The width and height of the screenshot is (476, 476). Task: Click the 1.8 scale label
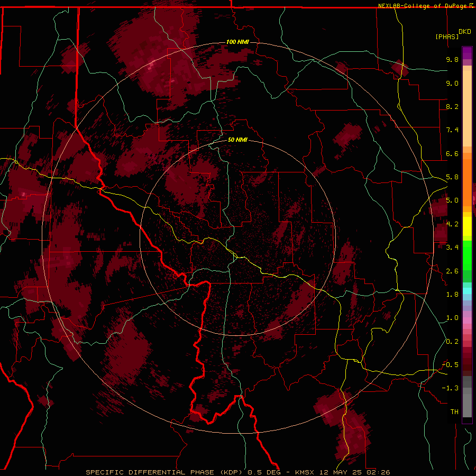(x=452, y=295)
